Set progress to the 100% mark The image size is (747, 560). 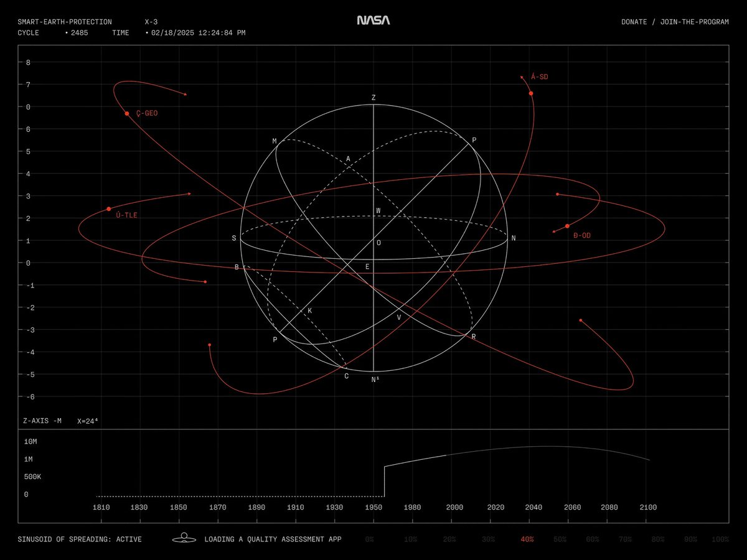click(720, 539)
